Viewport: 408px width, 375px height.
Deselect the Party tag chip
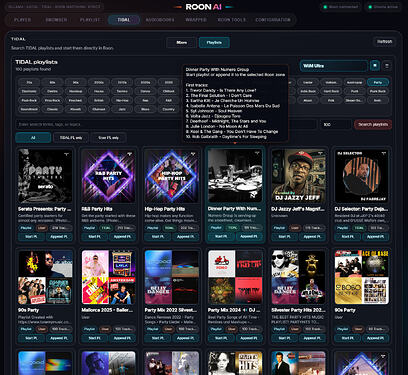pyautogui.click(x=378, y=82)
